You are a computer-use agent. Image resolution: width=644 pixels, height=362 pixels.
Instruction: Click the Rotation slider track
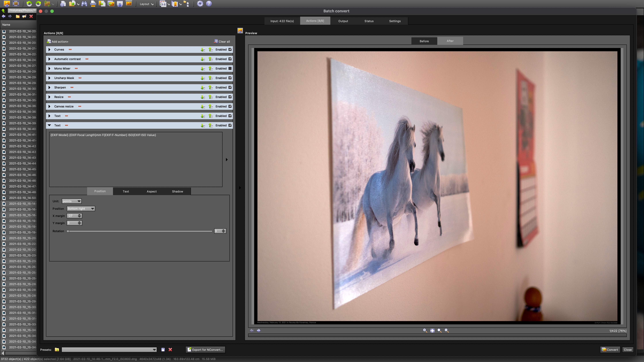pyautogui.click(x=140, y=231)
